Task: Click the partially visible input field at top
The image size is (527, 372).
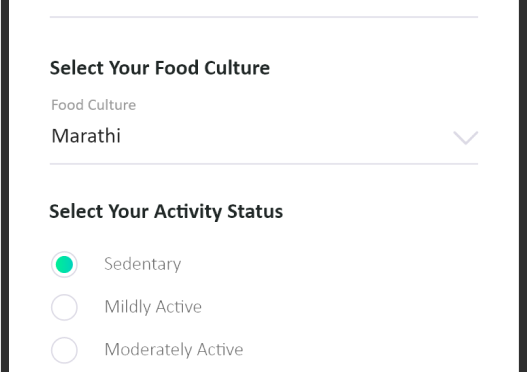Action: [264, 8]
